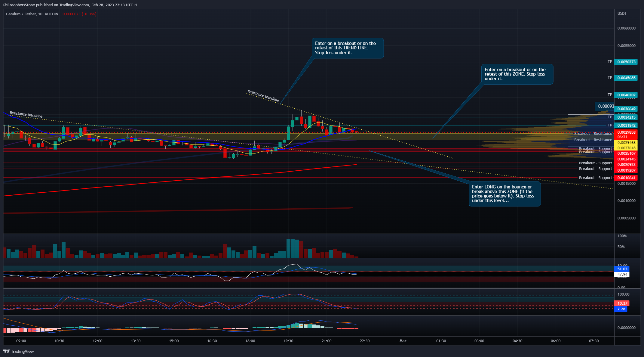Click the 100.00 stochastic scale label
Viewport: 644px width, 357px height.
623,294
